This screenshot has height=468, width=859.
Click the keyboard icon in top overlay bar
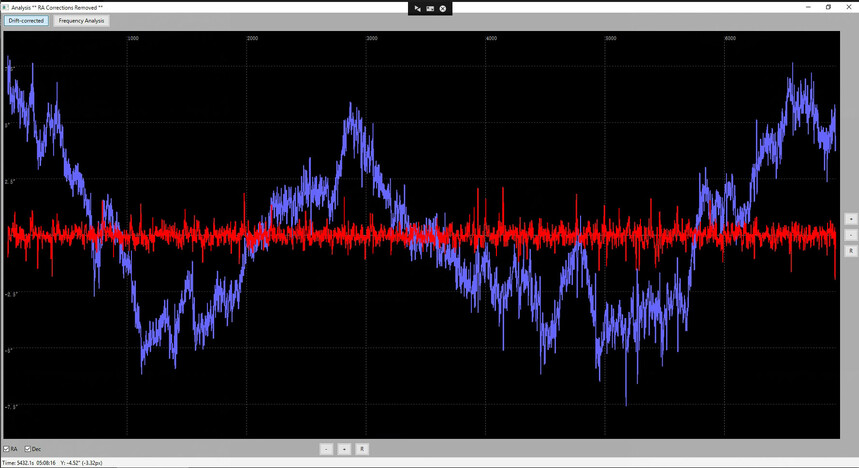(x=430, y=8)
